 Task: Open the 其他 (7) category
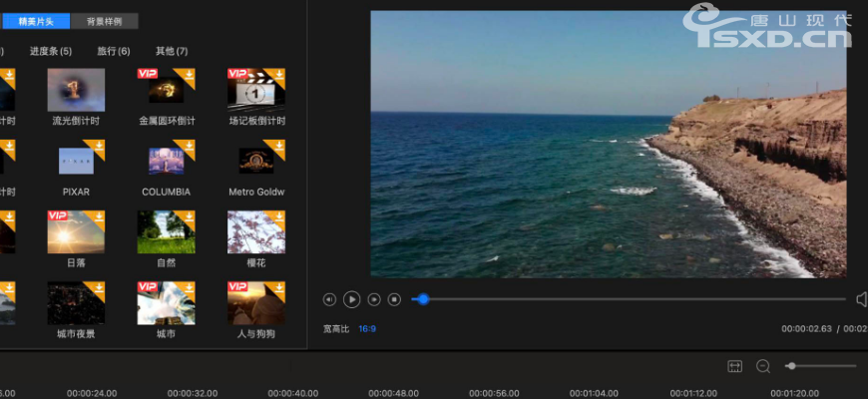pos(172,51)
